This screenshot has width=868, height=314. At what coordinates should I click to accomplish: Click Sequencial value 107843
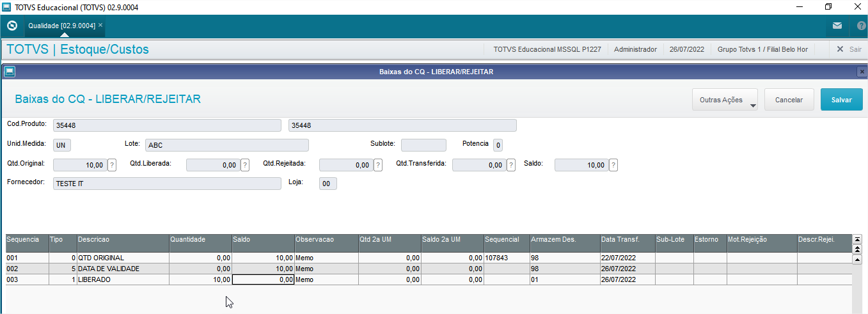[x=507, y=258]
